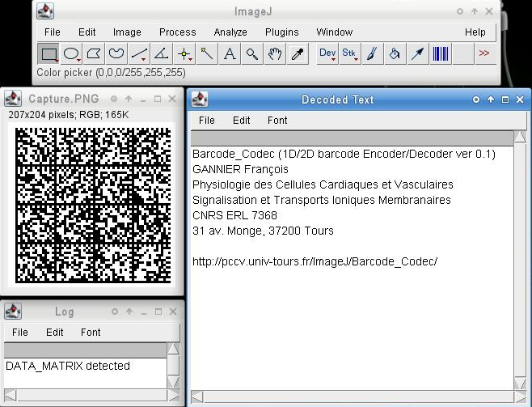The image size is (532, 407).
Task: Pick the Freehand selection tool
Action: tap(117, 54)
